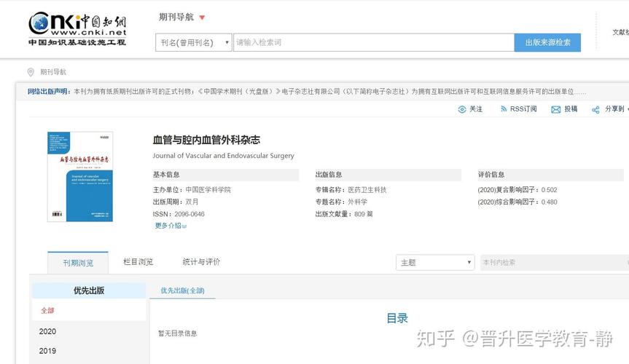
Task: Click 专题名称 value 外科学
Action: click(x=357, y=202)
